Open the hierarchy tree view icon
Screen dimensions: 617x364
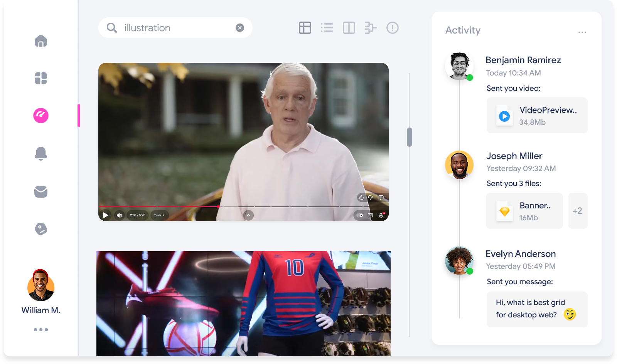tap(371, 28)
